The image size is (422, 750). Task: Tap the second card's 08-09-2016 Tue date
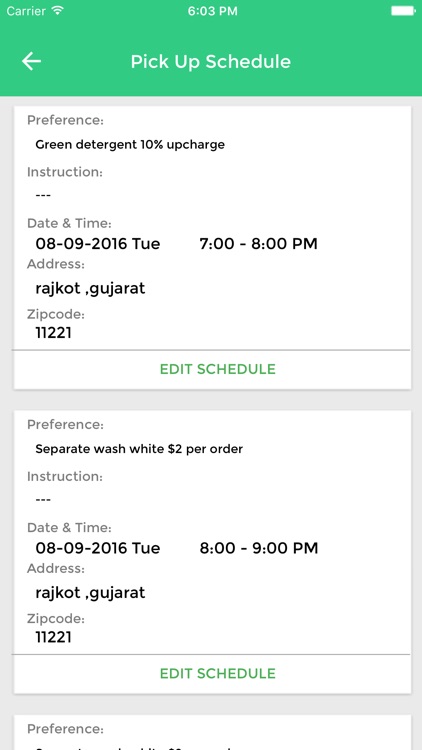coord(98,548)
